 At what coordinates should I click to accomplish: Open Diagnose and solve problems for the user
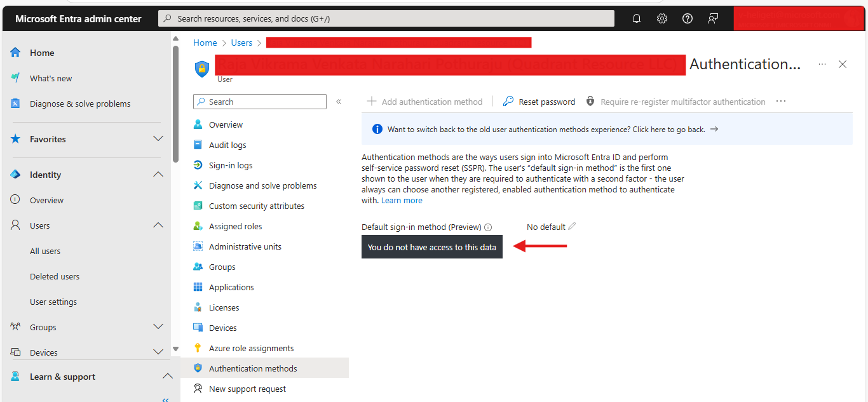click(262, 185)
